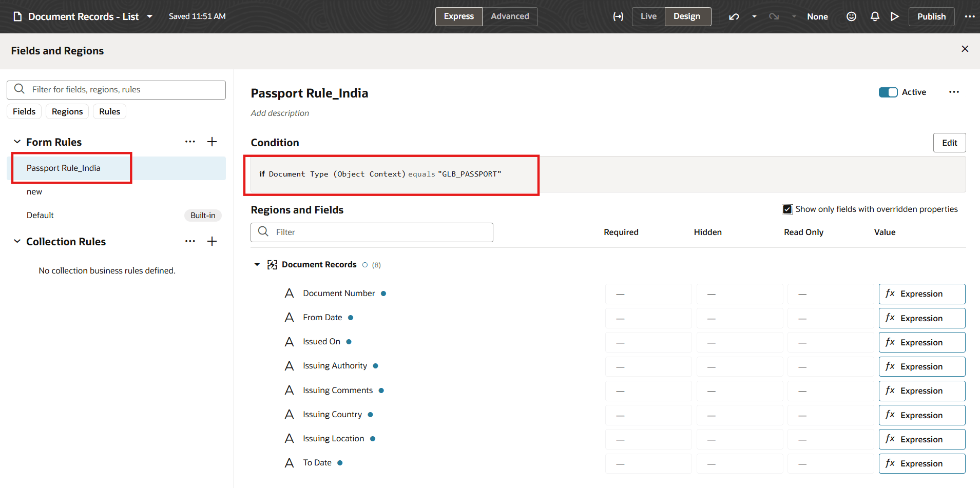Focus the fields, regions, rules filter box
Image resolution: width=980 pixels, height=488 pixels.
pos(116,90)
